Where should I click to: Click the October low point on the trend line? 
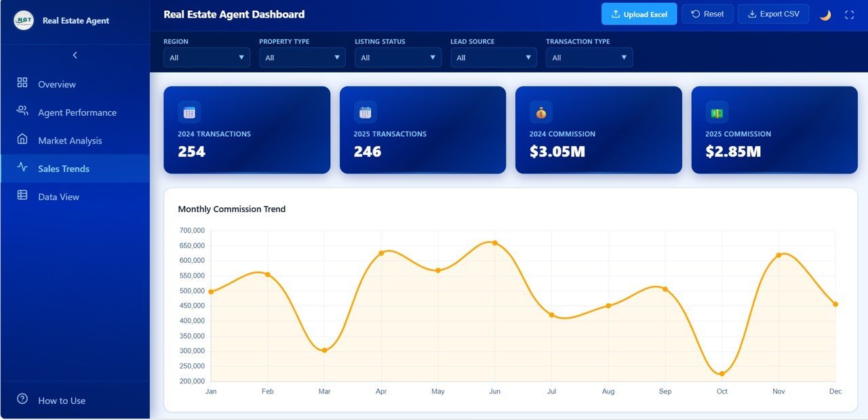tap(722, 372)
